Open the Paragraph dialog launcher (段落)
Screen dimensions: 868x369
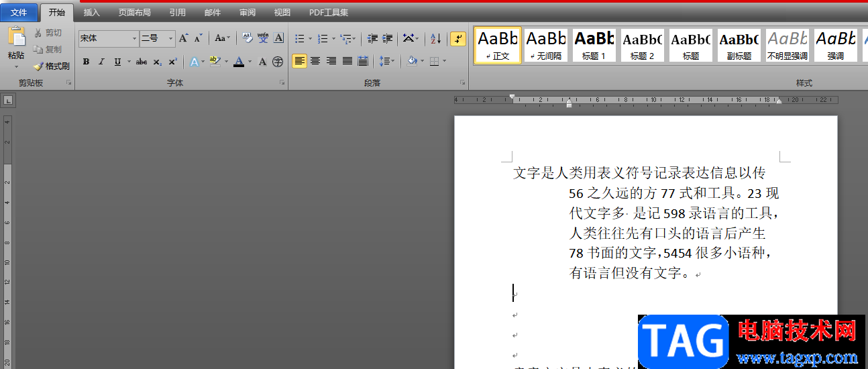pyautogui.click(x=462, y=83)
